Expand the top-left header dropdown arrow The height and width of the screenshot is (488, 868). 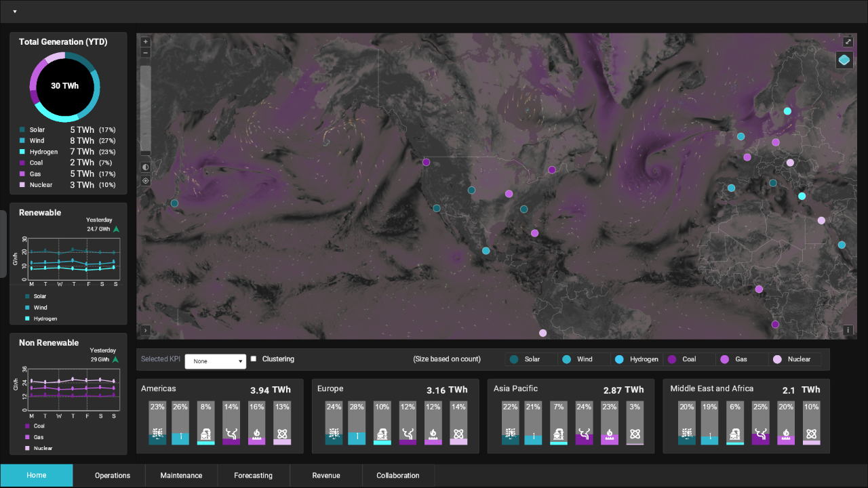coord(14,12)
